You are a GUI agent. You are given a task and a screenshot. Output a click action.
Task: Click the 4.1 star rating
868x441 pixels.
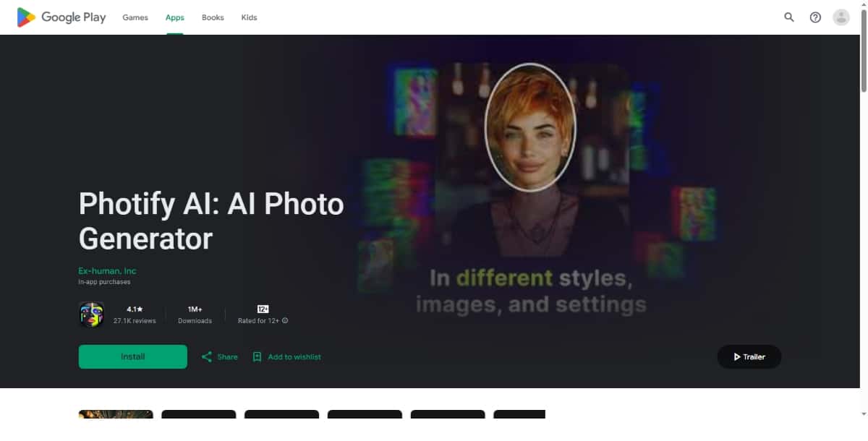click(x=135, y=309)
